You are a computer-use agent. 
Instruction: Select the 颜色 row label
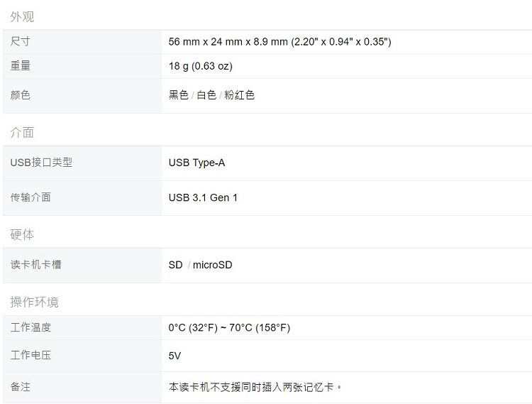coord(21,94)
